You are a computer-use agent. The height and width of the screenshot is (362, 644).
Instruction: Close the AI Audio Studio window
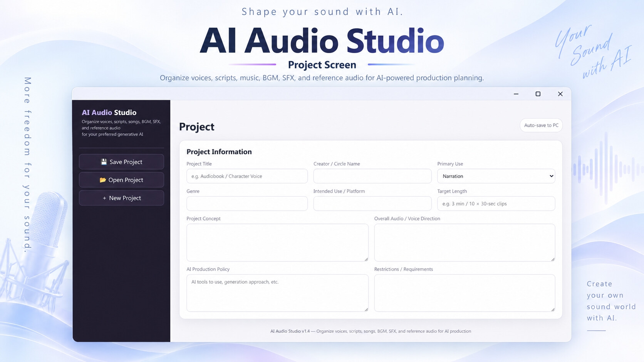560,94
